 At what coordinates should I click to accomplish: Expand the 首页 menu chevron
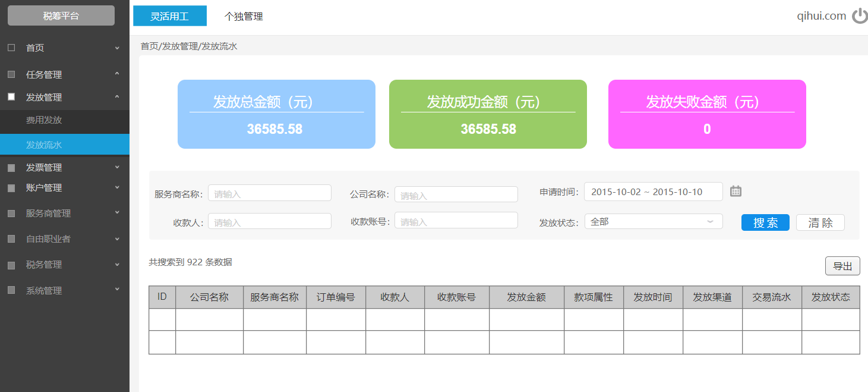tap(117, 48)
